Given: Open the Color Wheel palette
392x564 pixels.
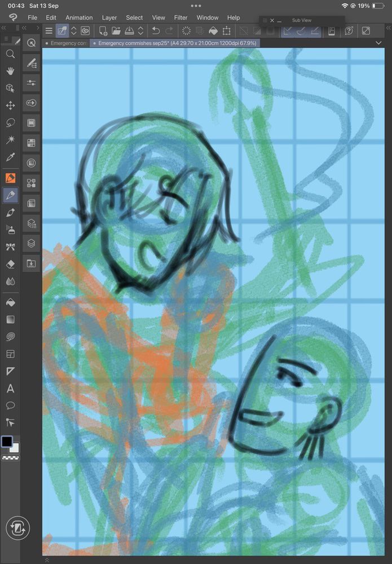Looking at the screenshot, I should click(31, 164).
